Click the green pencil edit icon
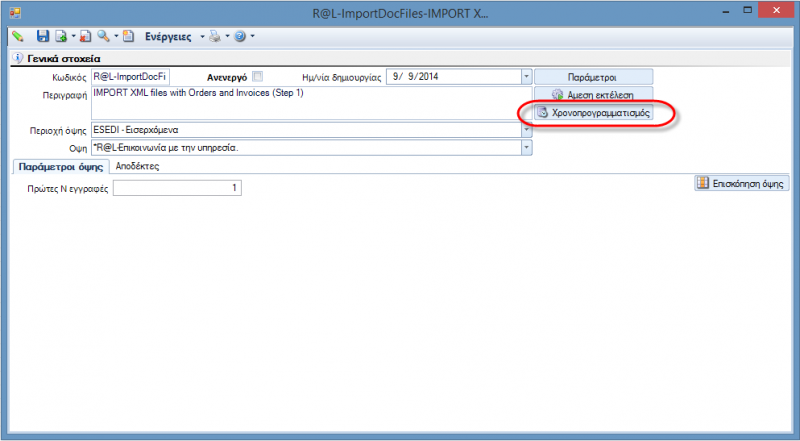Image resolution: width=800 pixels, height=441 pixels. (18, 36)
